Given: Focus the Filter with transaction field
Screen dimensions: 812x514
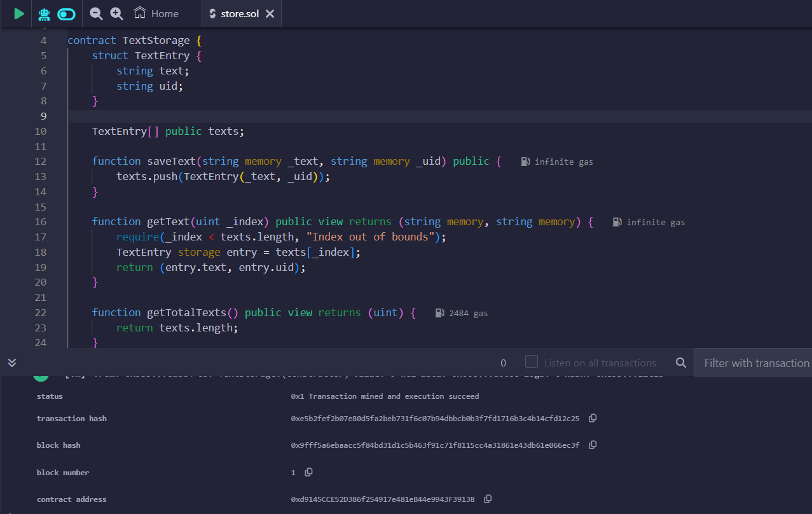Looking at the screenshot, I should click(x=753, y=363).
